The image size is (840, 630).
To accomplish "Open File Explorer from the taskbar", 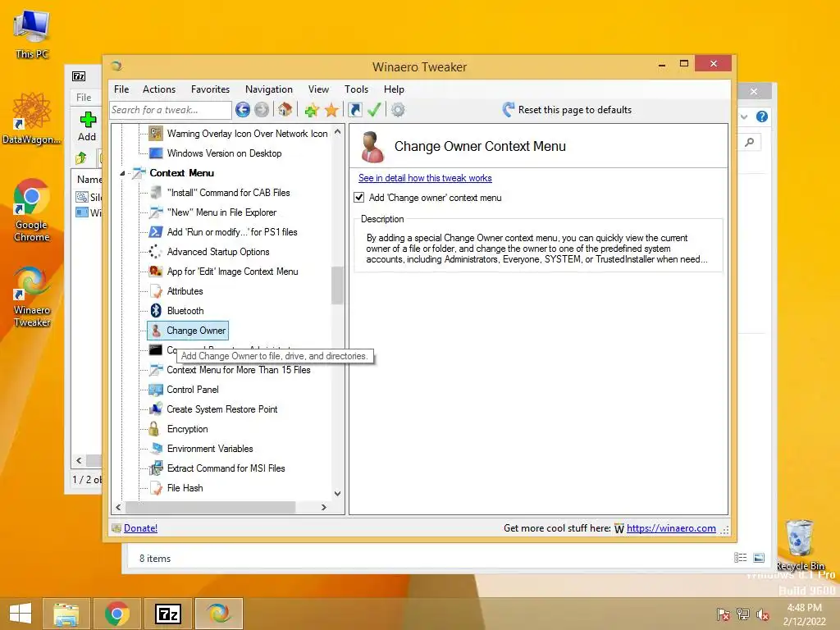I will pyautogui.click(x=66, y=614).
